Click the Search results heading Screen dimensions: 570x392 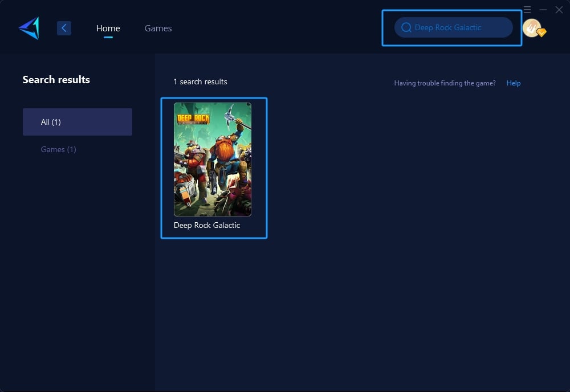tap(56, 80)
